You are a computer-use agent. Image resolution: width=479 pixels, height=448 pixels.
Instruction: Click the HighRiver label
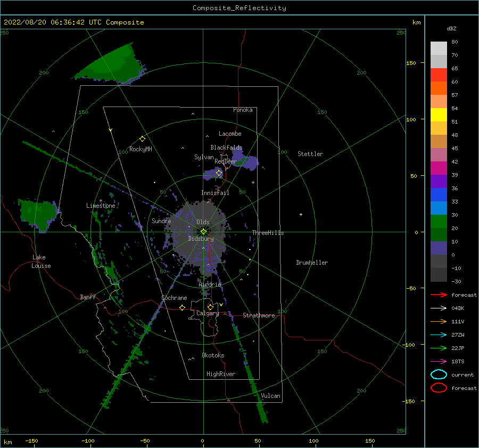coord(221,374)
